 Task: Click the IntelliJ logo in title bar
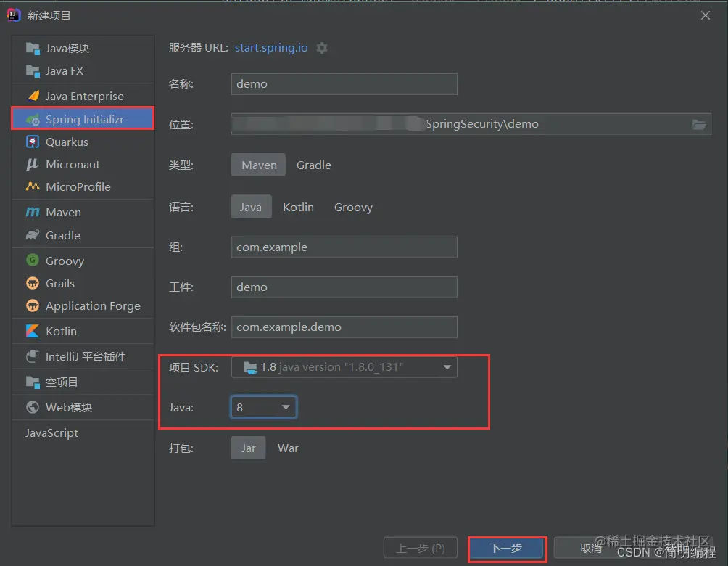click(x=14, y=15)
